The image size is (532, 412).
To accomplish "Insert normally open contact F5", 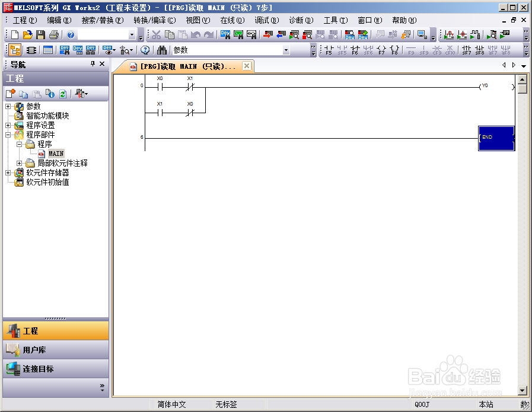I will (329, 50).
